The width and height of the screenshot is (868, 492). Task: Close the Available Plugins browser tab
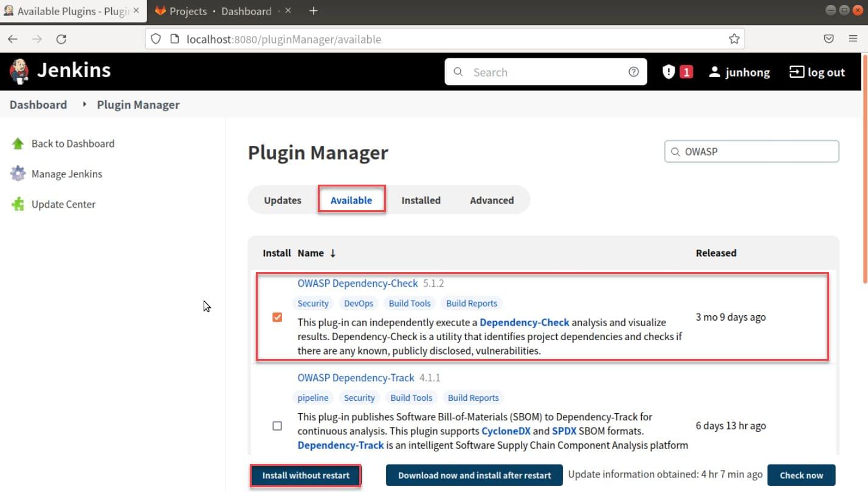[136, 11]
